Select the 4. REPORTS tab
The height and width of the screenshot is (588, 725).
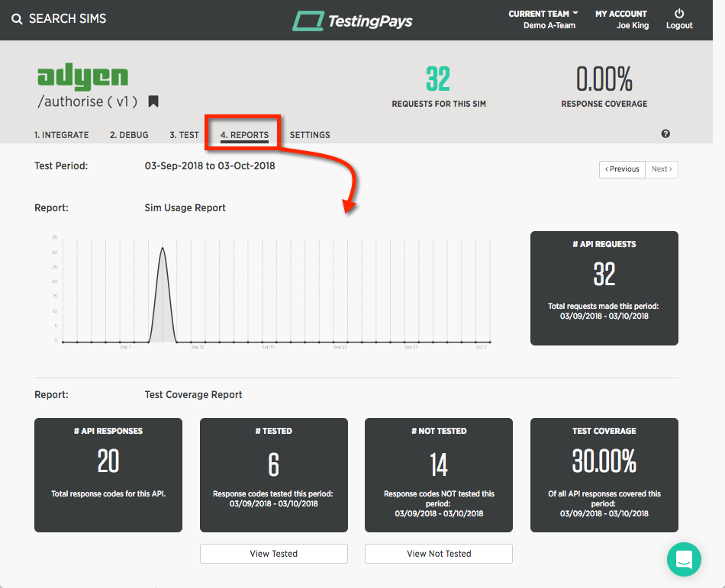coord(244,135)
